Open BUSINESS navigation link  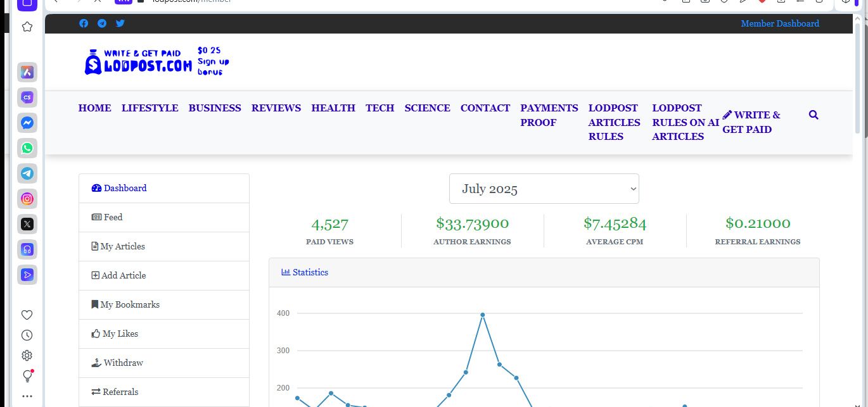click(215, 108)
